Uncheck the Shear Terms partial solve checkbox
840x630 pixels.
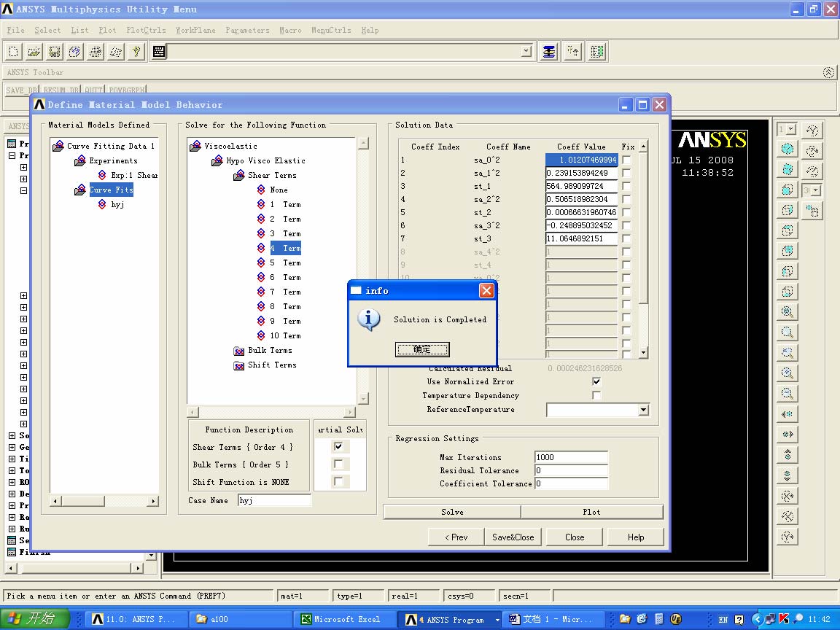(x=338, y=446)
